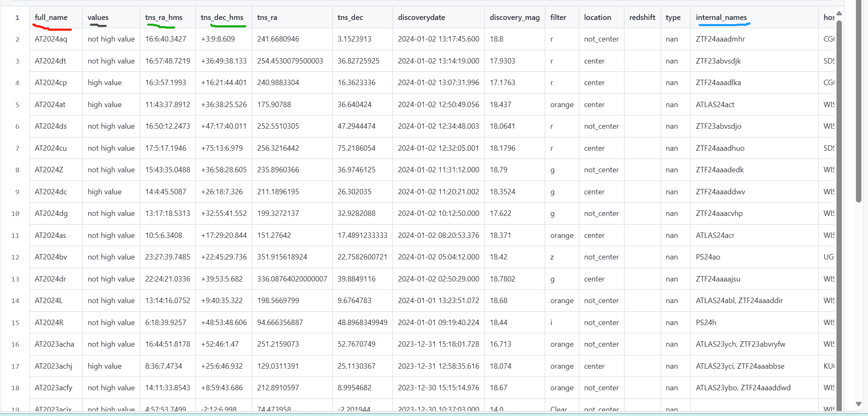Click the internal_names column header
The width and height of the screenshot is (868, 416).
coord(721,17)
